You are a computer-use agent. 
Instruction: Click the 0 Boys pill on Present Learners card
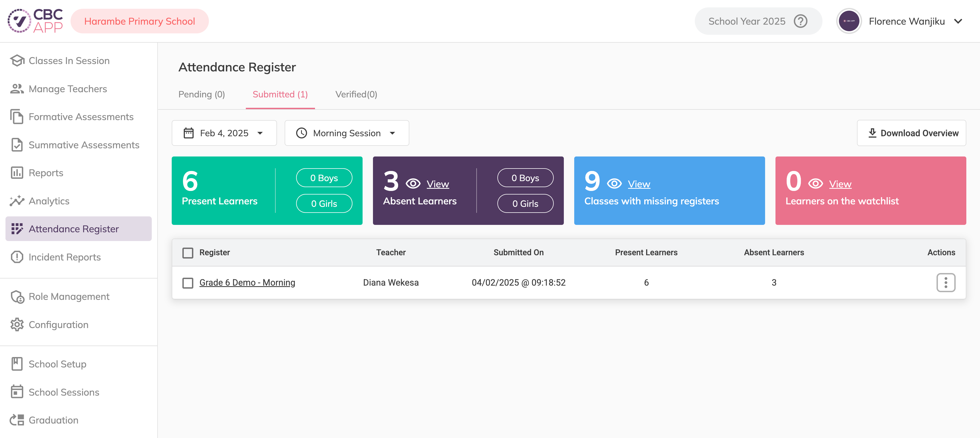pos(324,178)
